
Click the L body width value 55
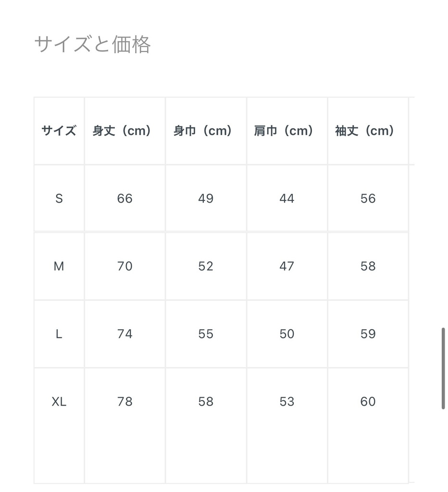pyautogui.click(x=206, y=334)
